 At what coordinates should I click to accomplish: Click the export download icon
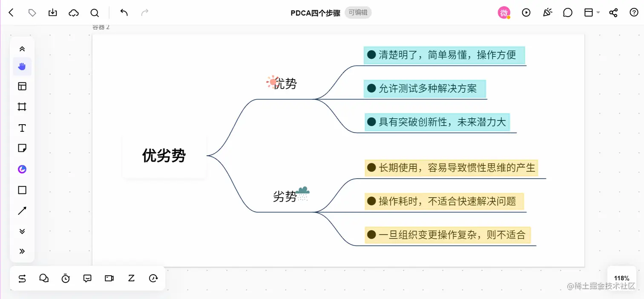[52, 13]
